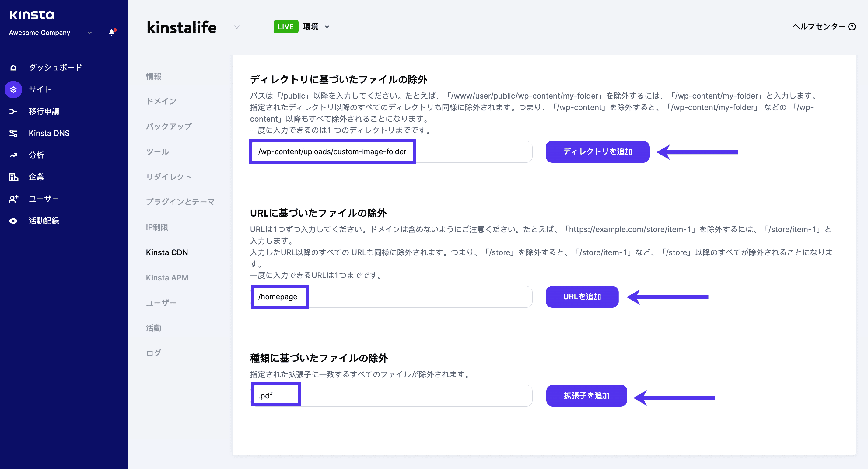Click the help center question mark icon
Viewport: 868px width, 469px height.
point(852,26)
